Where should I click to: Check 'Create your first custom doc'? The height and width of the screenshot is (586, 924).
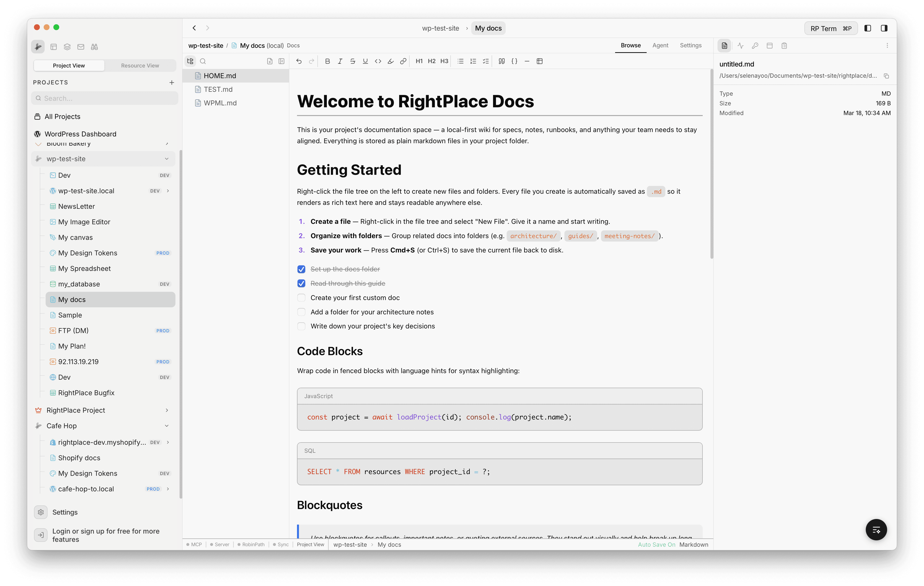tap(302, 298)
